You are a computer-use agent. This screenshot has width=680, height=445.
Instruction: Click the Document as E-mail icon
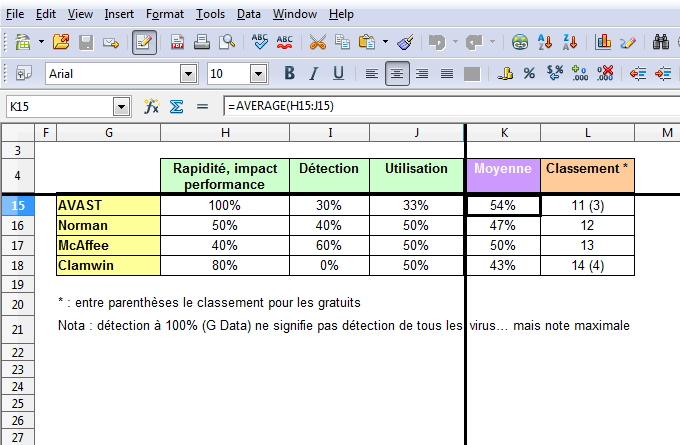(x=111, y=43)
